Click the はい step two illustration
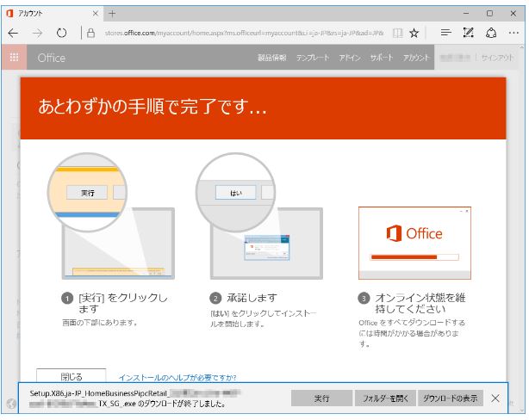Viewport: 529px width, 420px height. pos(259,216)
